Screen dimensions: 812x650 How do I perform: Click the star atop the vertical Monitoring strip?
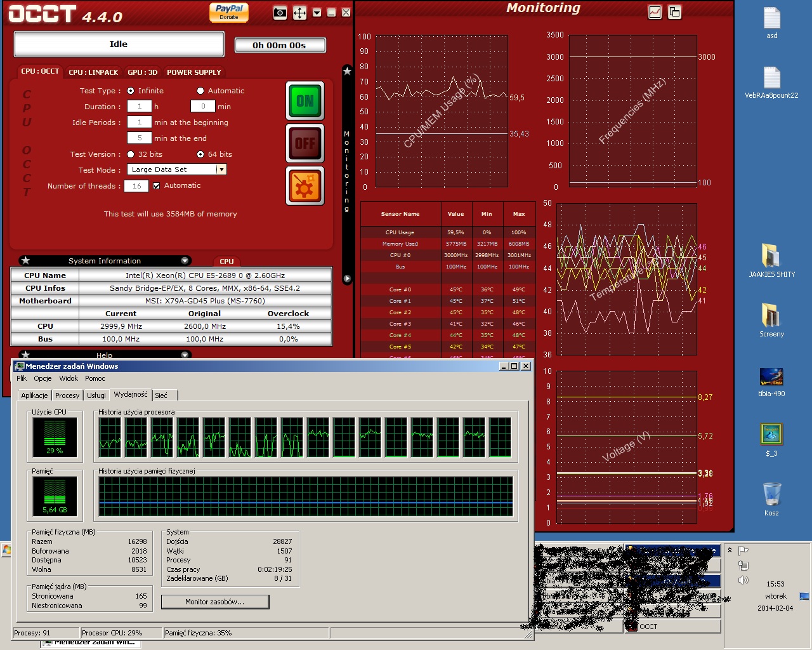click(x=347, y=71)
